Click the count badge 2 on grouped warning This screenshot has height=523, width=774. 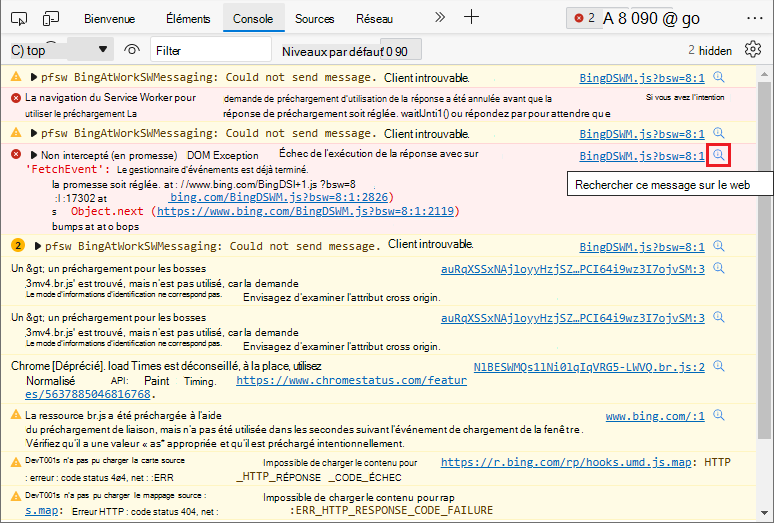18,245
